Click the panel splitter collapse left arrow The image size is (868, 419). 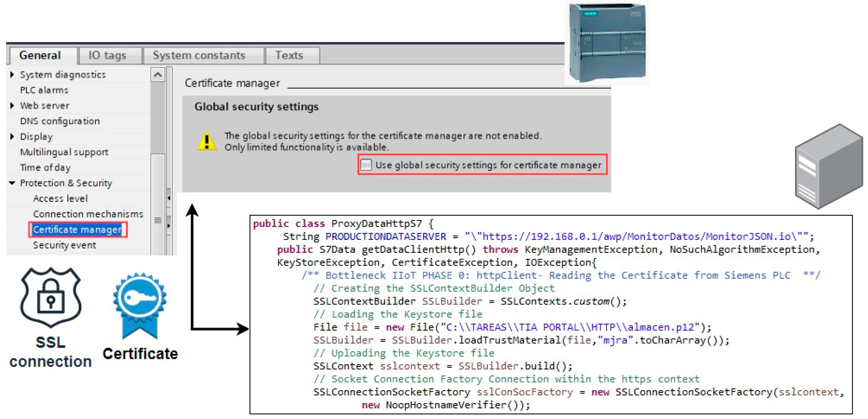pos(169,198)
